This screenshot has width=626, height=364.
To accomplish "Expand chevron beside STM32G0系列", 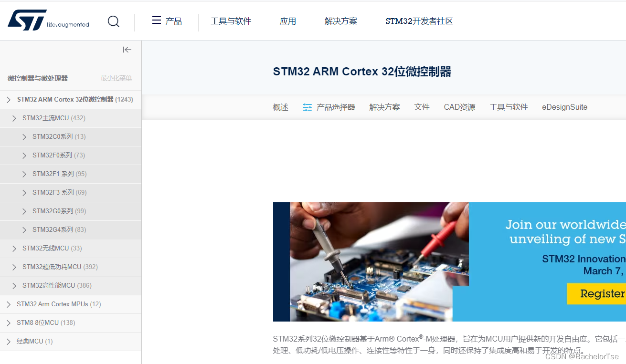I will (x=24, y=211).
